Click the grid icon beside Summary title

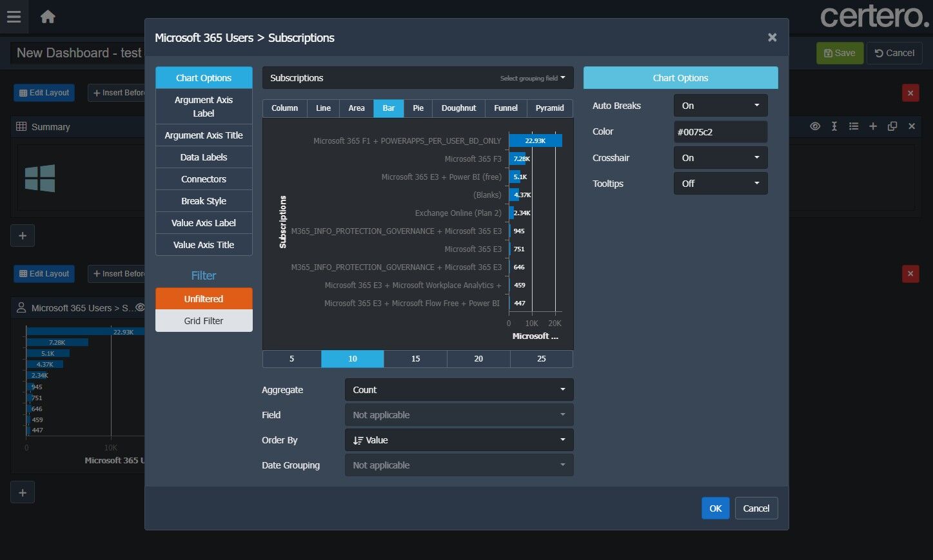pyautogui.click(x=21, y=126)
